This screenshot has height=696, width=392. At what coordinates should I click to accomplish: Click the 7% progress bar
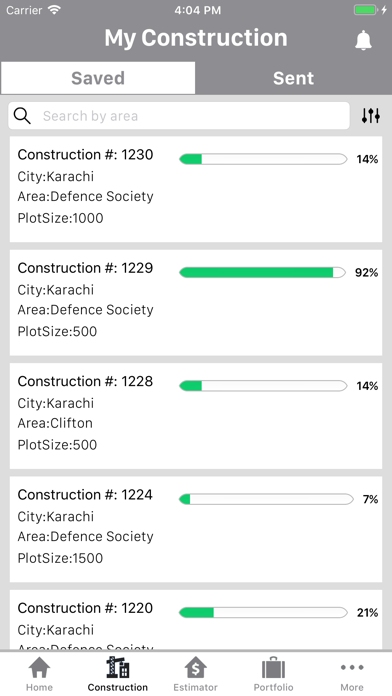266,499
